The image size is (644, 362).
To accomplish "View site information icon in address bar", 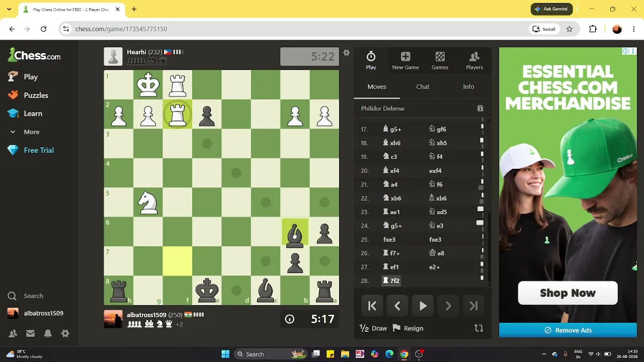I will [66, 29].
